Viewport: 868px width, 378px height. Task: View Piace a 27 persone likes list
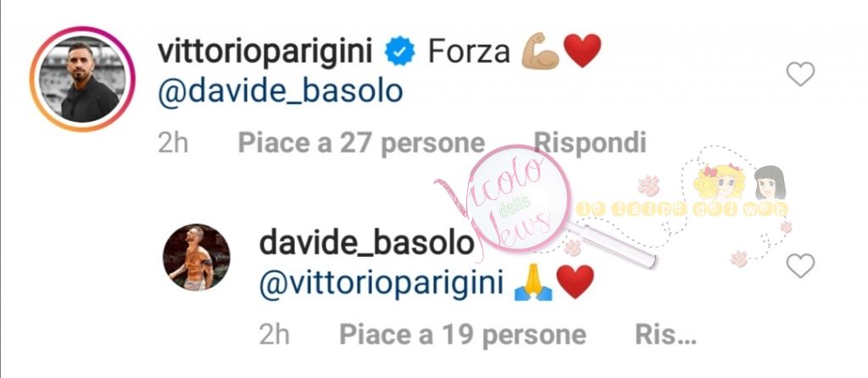[x=361, y=144]
